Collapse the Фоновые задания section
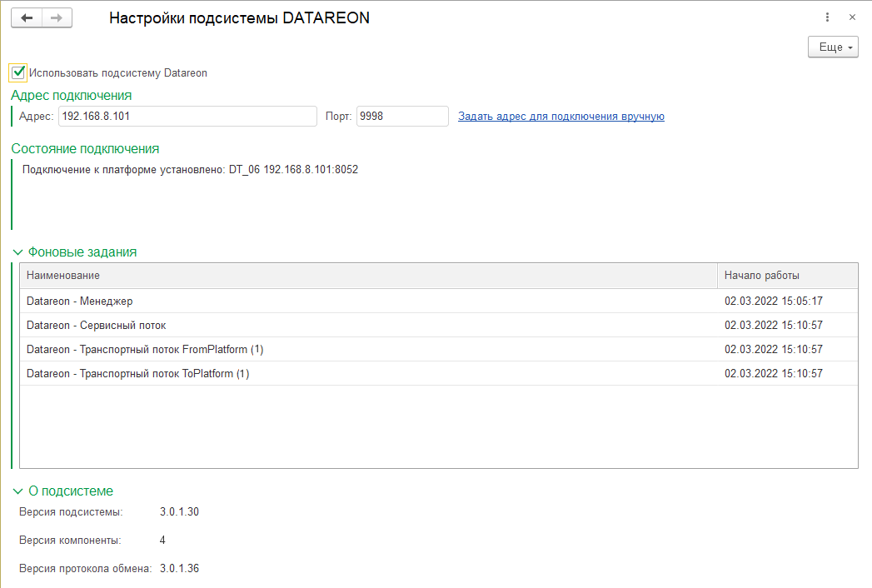Screen dimensions: 872x588 tap(18, 252)
